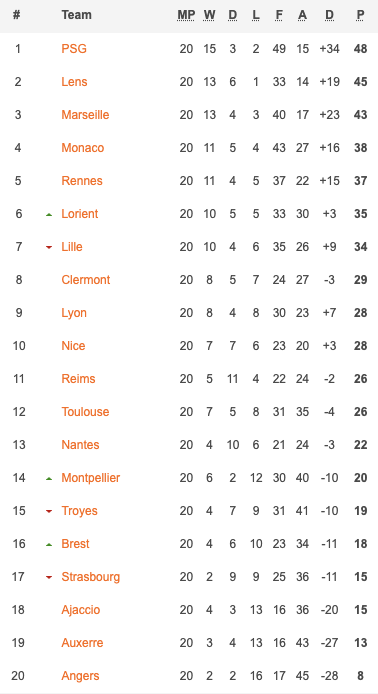Click the MP column header
Screen dimensions: 378x694
click(186, 15)
